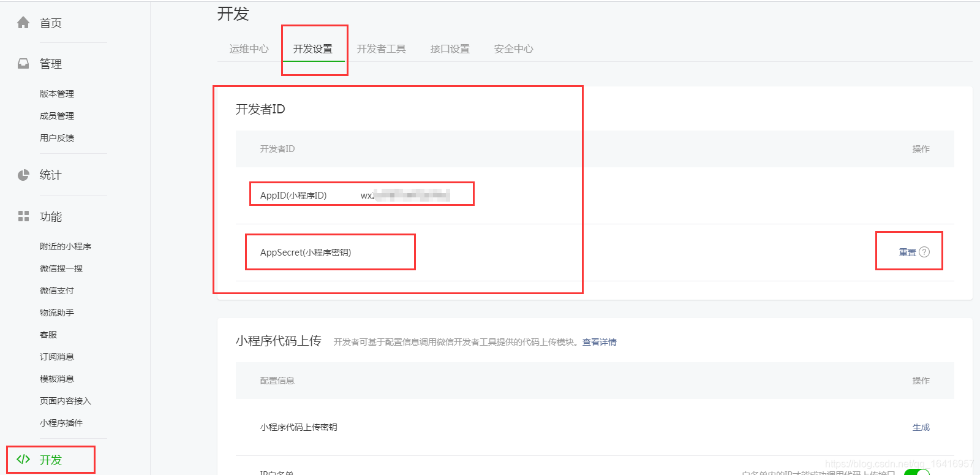Click the AppSecret(小程序密钥) label
Image resolution: width=980 pixels, height=475 pixels.
coord(306,253)
